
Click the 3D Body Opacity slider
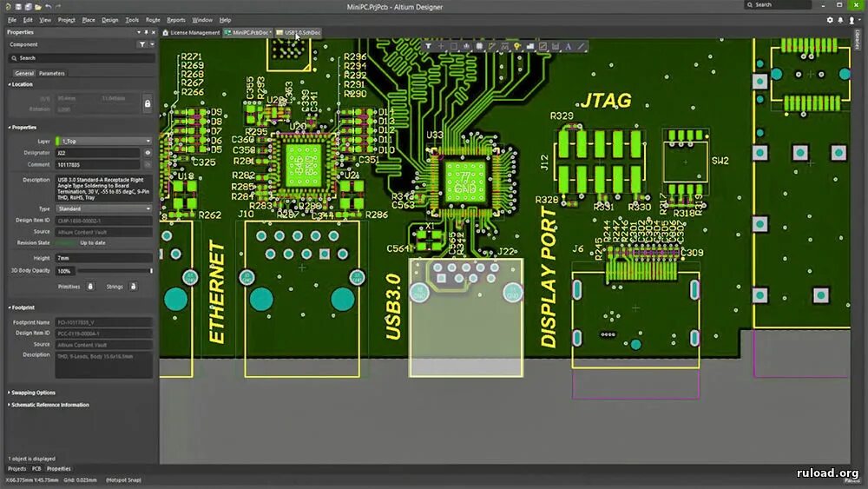pyautogui.click(x=114, y=271)
